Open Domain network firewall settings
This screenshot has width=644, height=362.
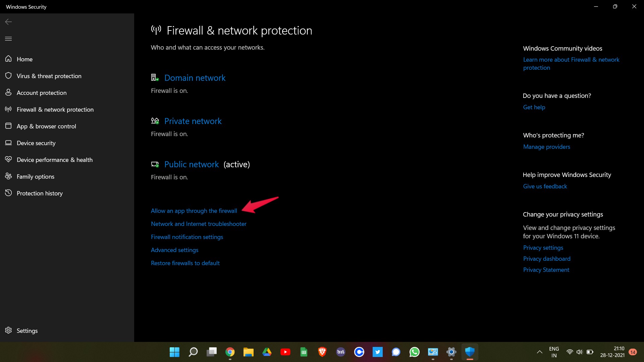point(195,77)
